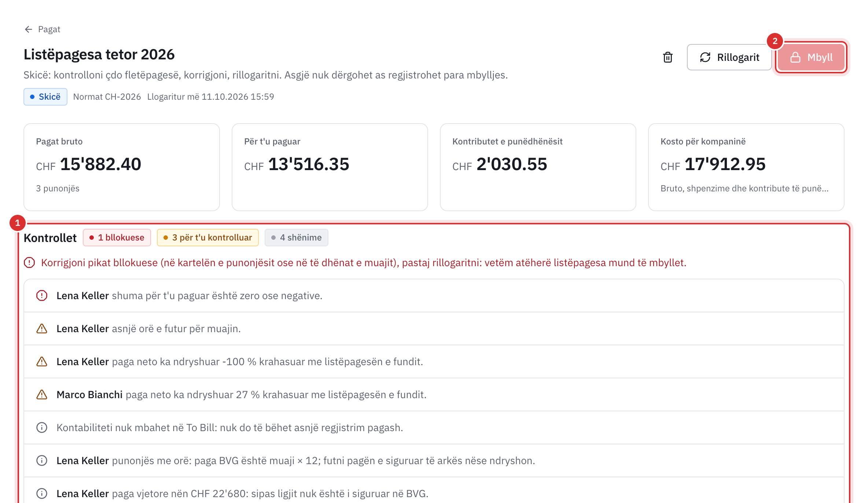Click info icon on 'punonjës me orë' row
The image size is (868, 503).
42,460
